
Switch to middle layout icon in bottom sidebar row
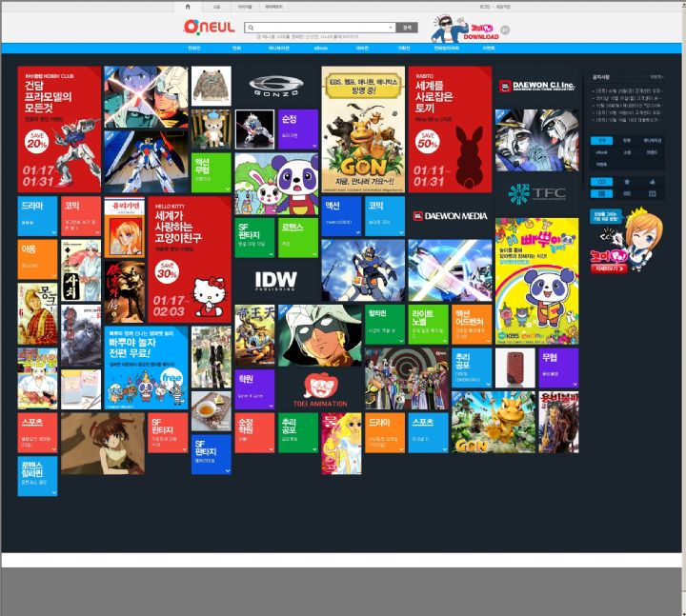tap(627, 193)
